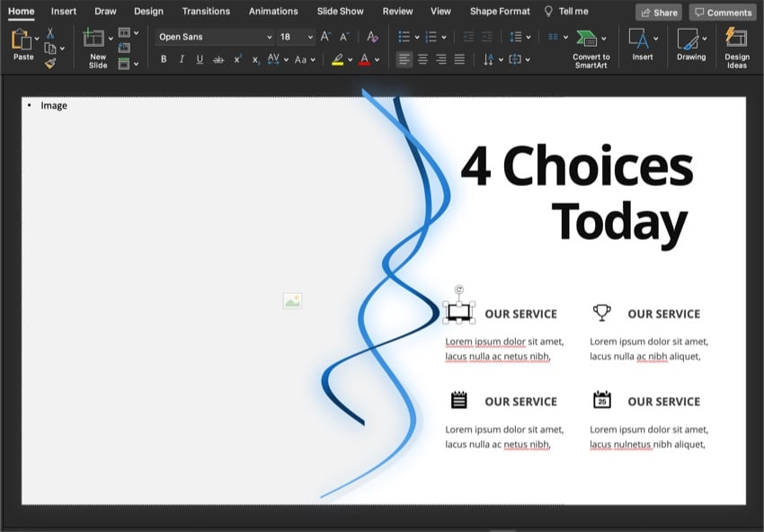Click the Clear Formatting icon
This screenshot has width=764, height=532.
[x=372, y=37]
